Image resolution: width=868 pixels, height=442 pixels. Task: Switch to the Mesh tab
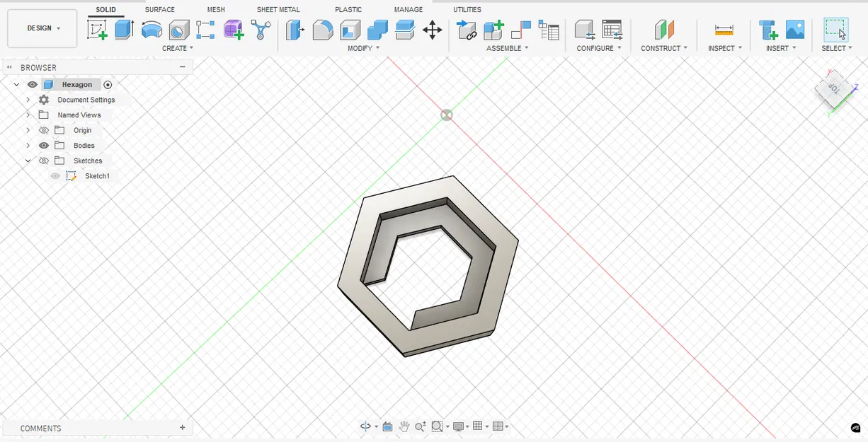pyautogui.click(x=216, y=9)
